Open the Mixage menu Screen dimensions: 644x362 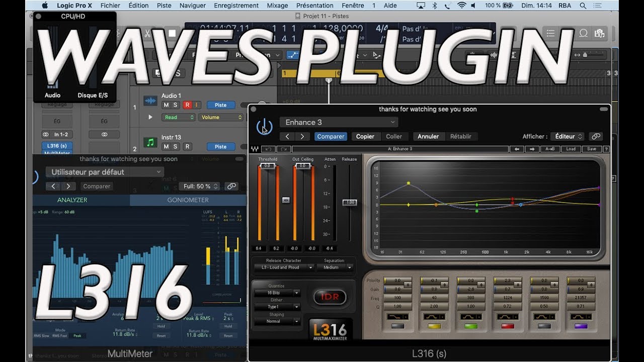277,6
